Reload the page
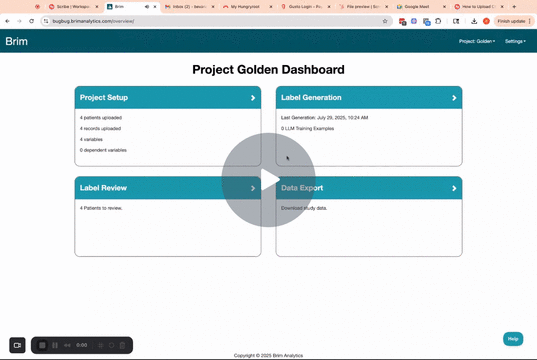The image size is (537, 360). [x=32, y=21]
